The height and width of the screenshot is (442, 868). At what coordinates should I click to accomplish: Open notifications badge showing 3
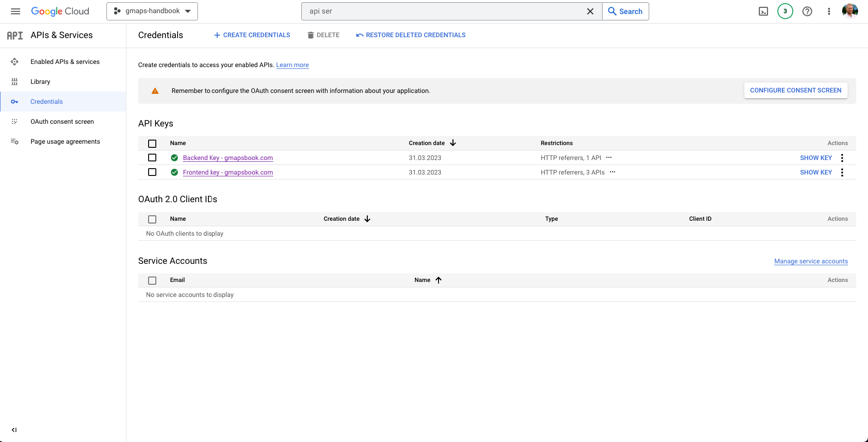tap(785, 11)
